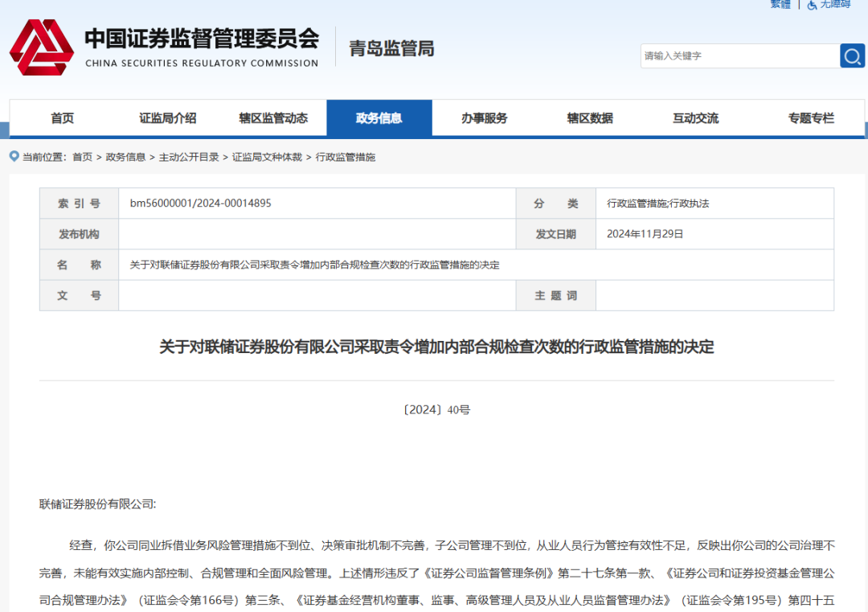The width and height of the screenshot is (868, 612).
Task: Click the 名称 label cell
Action: (79, 265)
